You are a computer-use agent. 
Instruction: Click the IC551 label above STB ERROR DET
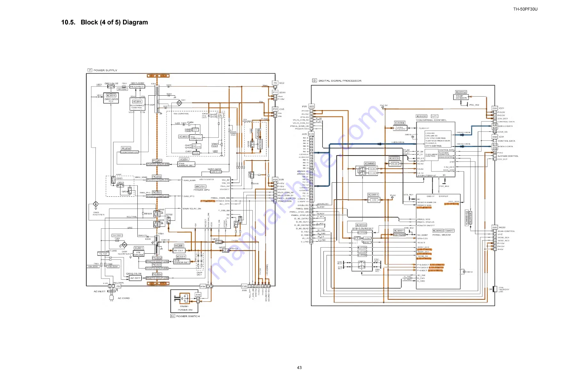pos(181,257)
